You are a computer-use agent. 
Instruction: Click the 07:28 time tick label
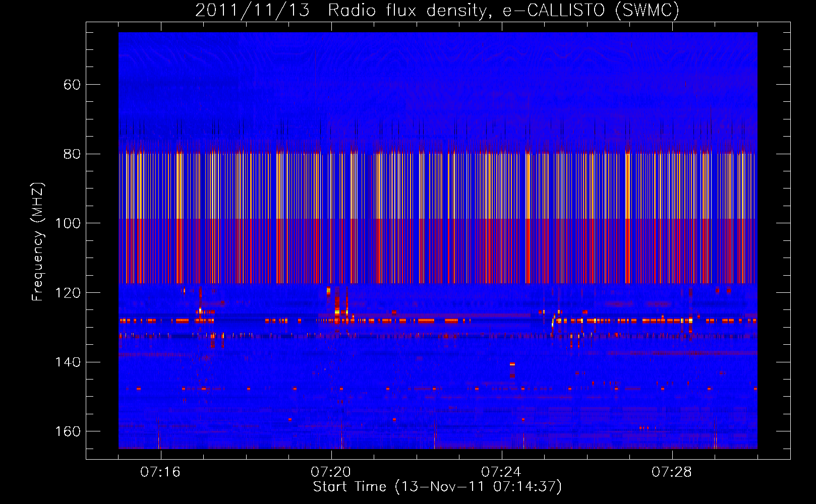pyautogui.click(x=672, y=472)
